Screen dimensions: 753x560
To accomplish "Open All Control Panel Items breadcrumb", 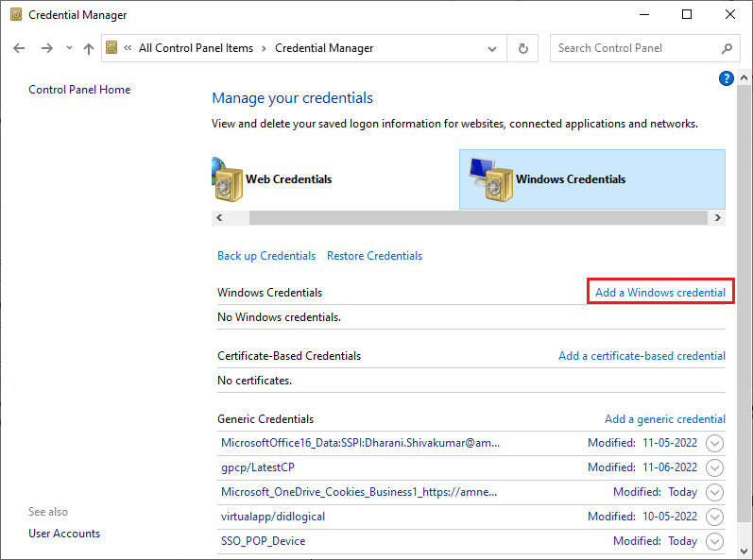I will 196,48.
